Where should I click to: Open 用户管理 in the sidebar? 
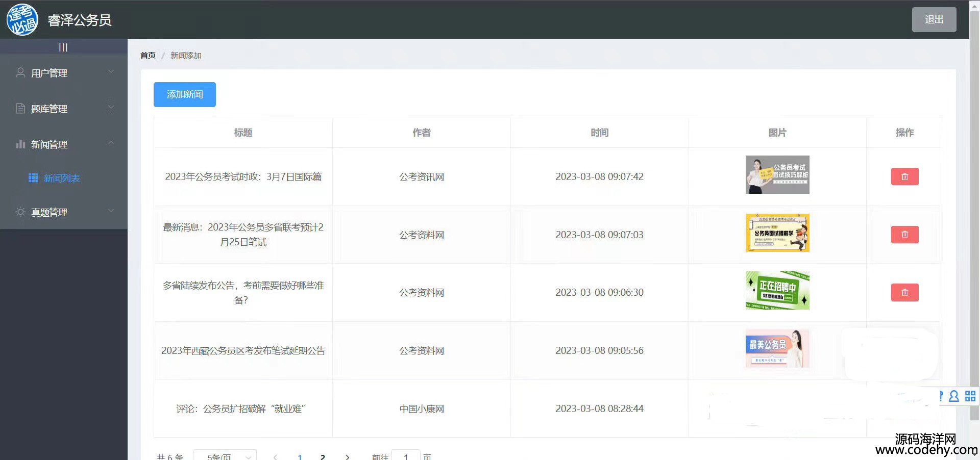(x=64, y=73)
